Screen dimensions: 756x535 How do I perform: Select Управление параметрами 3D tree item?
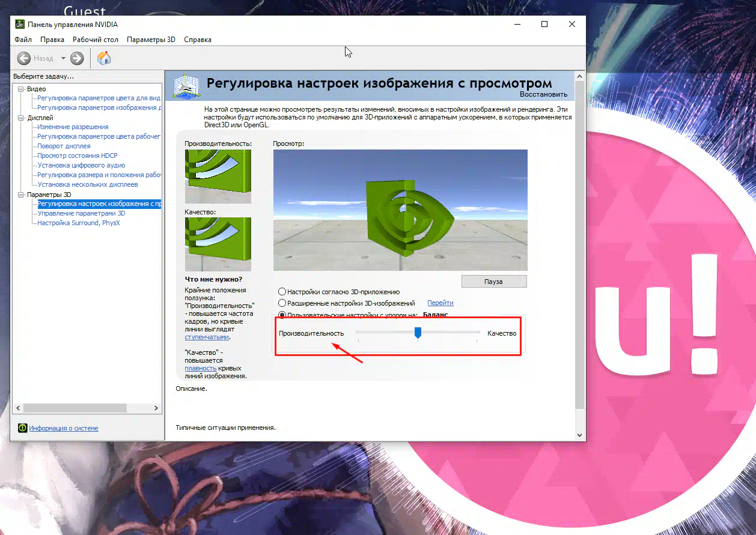click(81, 213)
